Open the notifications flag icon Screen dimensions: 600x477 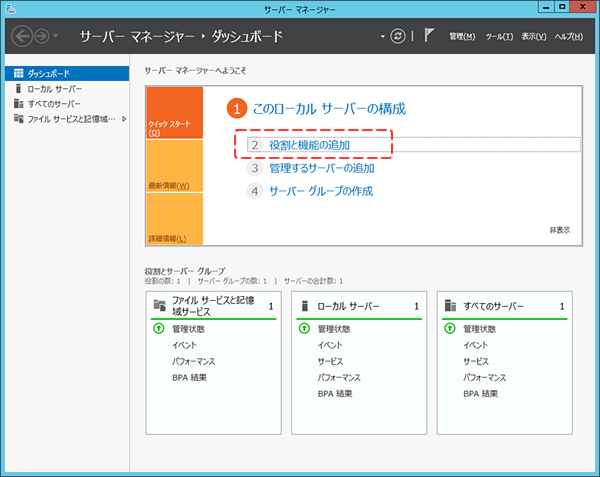(429, 35)
